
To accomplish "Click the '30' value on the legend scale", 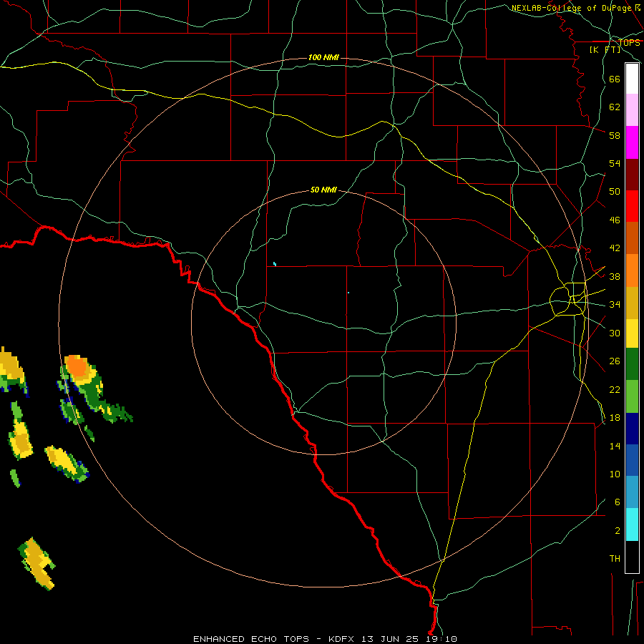I will point(615,333).
